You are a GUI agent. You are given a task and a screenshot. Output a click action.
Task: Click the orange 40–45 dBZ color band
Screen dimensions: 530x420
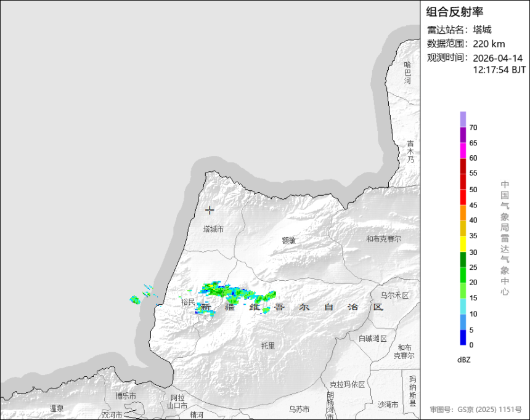click(x=463, y=213)
